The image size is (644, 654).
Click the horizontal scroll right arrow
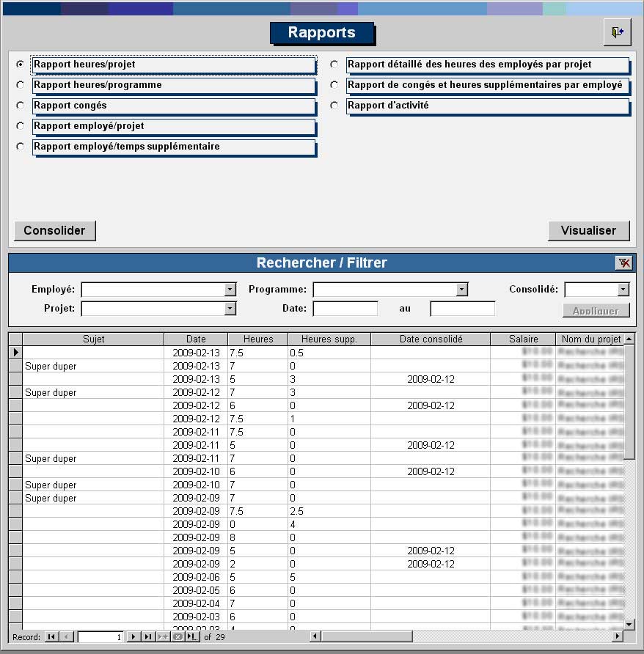[618, 636]
